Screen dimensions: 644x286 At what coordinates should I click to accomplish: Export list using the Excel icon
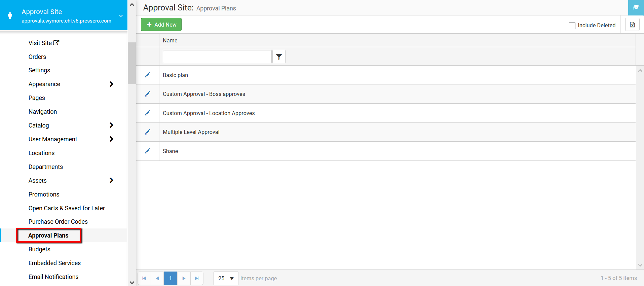point(632,25)
